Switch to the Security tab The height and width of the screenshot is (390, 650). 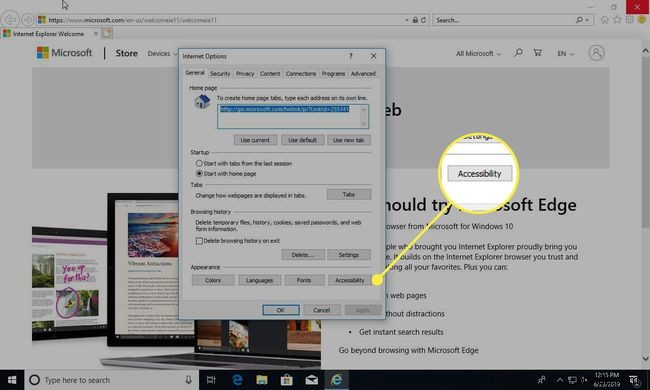click(220, 73)
